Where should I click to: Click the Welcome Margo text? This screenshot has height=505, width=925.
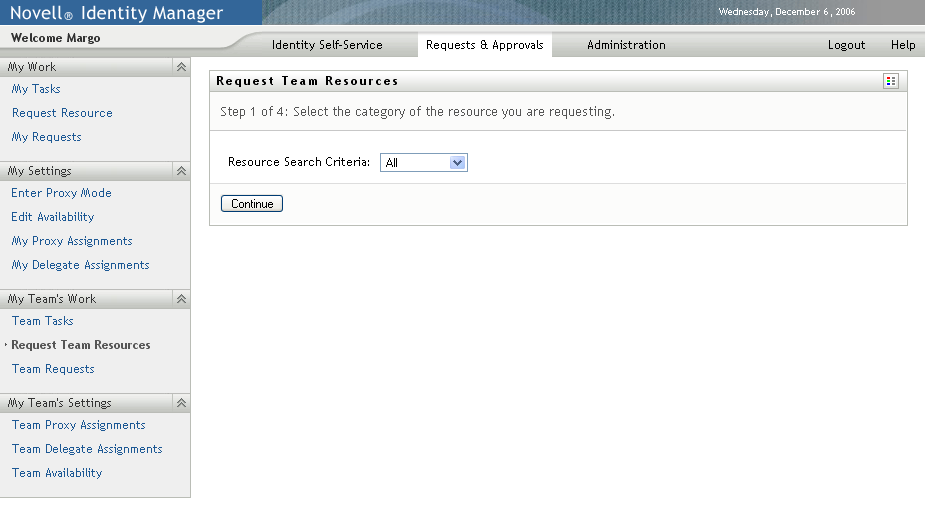click(55, 38)
